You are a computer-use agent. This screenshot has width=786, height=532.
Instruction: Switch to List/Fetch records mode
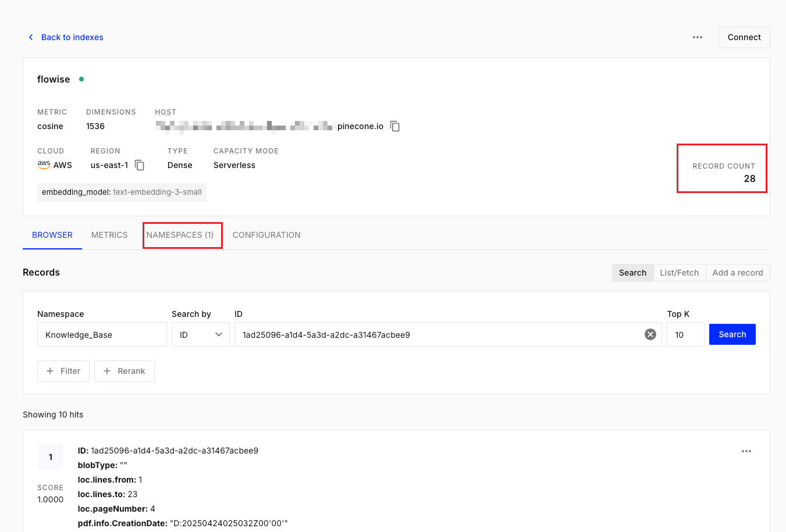coord(679,273)
